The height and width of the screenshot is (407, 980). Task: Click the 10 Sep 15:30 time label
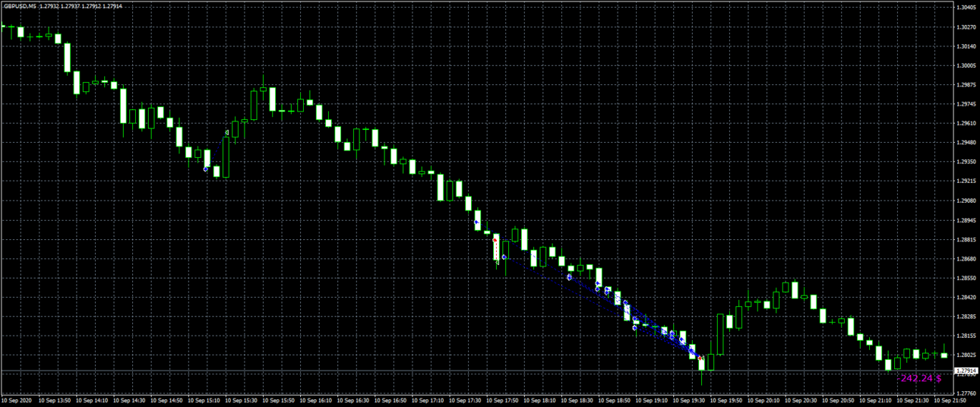[x=242, y=400]
